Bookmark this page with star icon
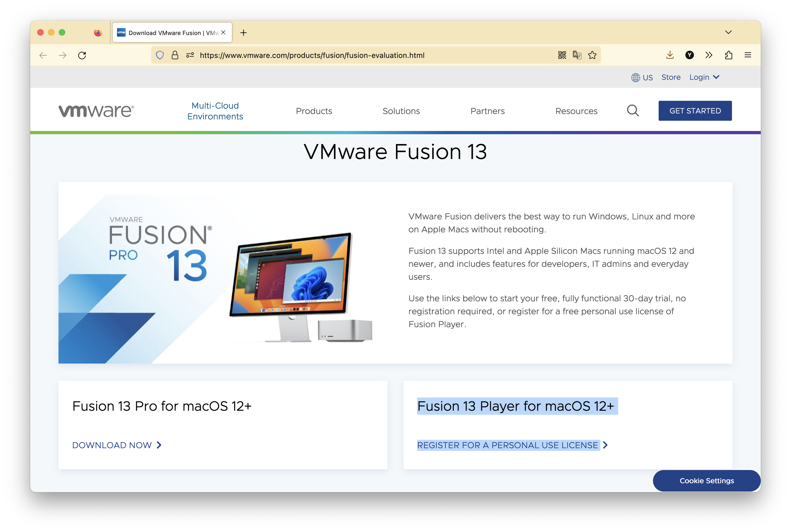This screenshot has width=791, height=532. tap(592, 55)
